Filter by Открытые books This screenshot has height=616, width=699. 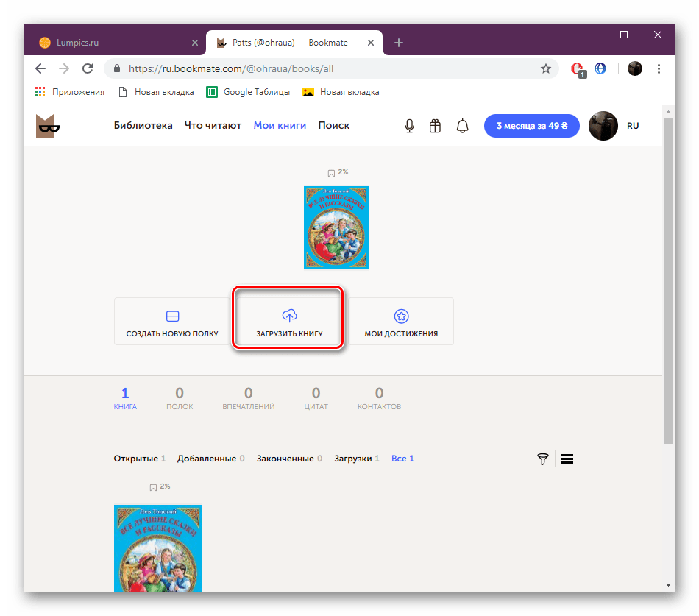(x=140, y=459)
